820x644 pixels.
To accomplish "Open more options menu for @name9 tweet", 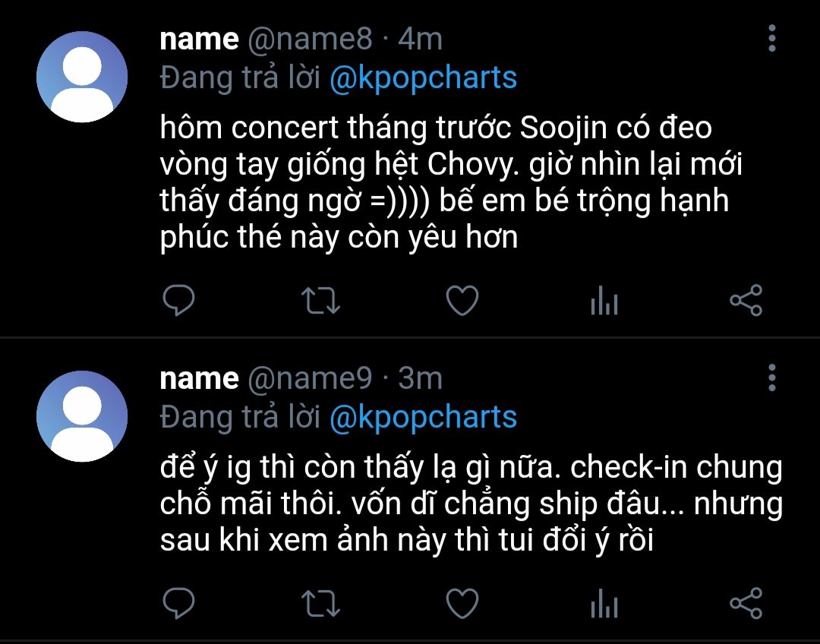I will pos(771,377).
